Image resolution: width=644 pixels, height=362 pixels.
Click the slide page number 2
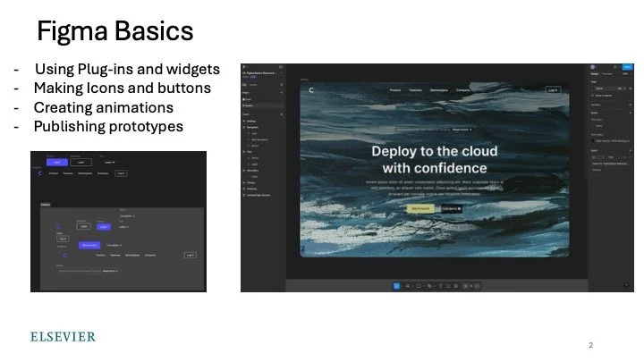click(590, 345)
